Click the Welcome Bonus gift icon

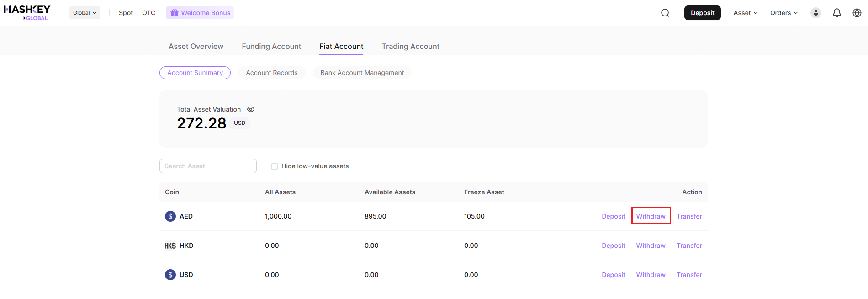[x=175, y=13]
